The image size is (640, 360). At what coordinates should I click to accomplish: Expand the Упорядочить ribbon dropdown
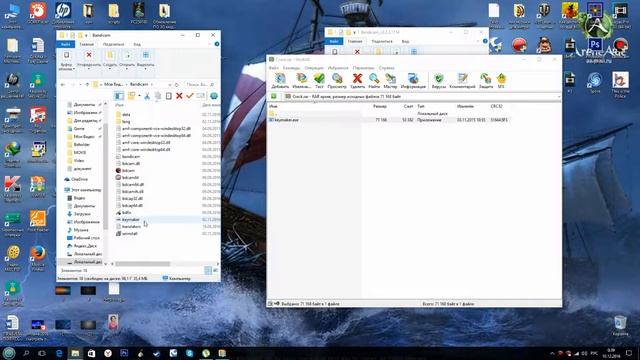click(89, 60)
